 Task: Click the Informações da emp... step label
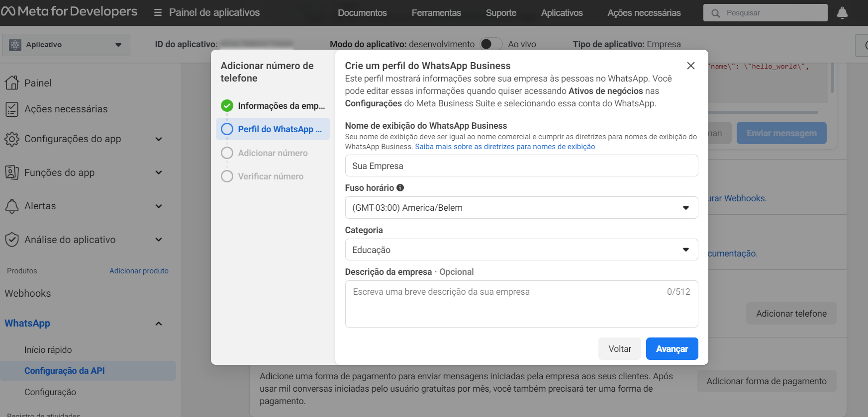point(281,106)
